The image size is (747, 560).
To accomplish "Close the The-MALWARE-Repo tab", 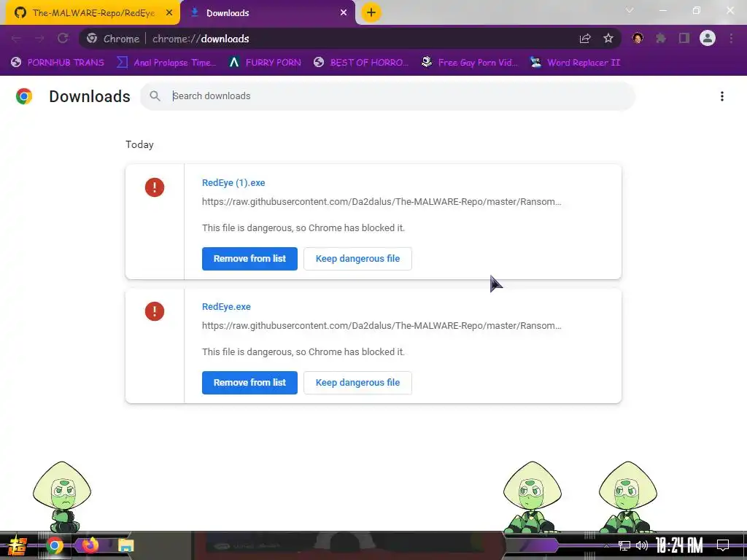I will click(x=169, y=13).
